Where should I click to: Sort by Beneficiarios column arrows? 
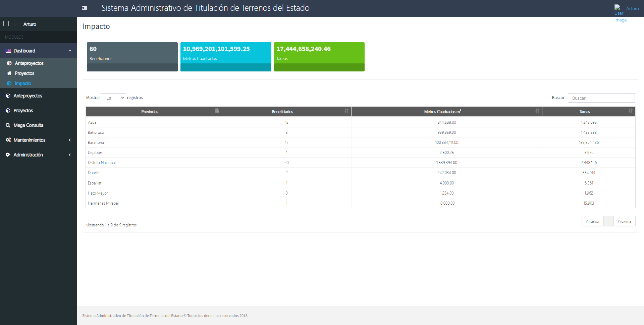[x=346, y=111]
